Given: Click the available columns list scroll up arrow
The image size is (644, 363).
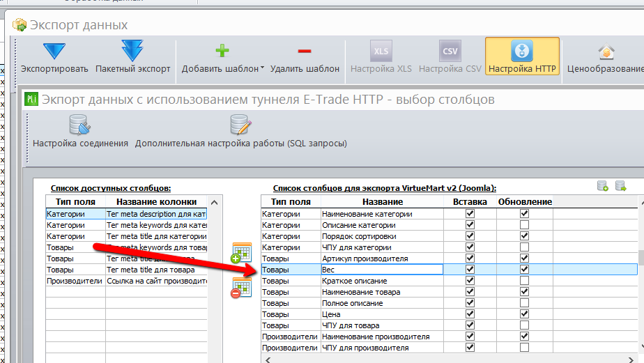Looking at the screenshot, I should pos(214,203).
